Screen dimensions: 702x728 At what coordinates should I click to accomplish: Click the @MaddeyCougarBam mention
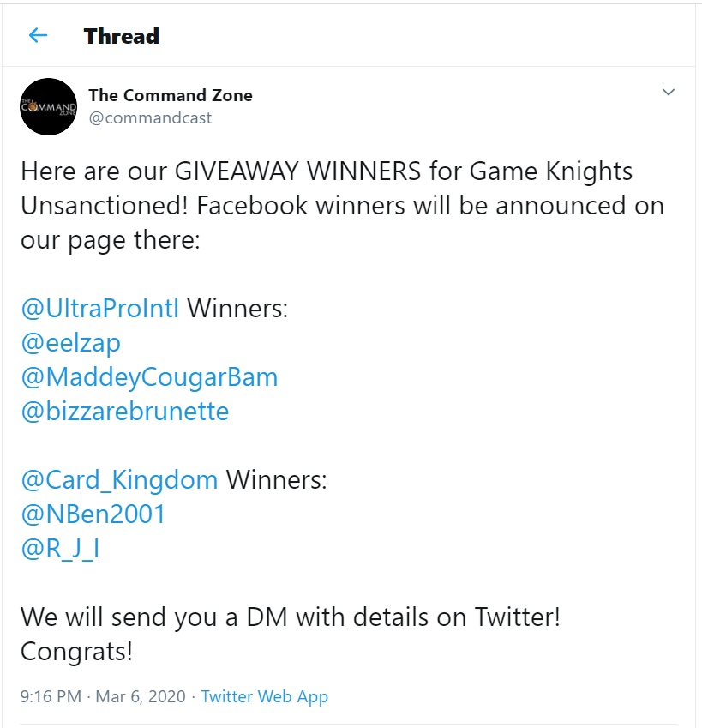tap(149, 377)
